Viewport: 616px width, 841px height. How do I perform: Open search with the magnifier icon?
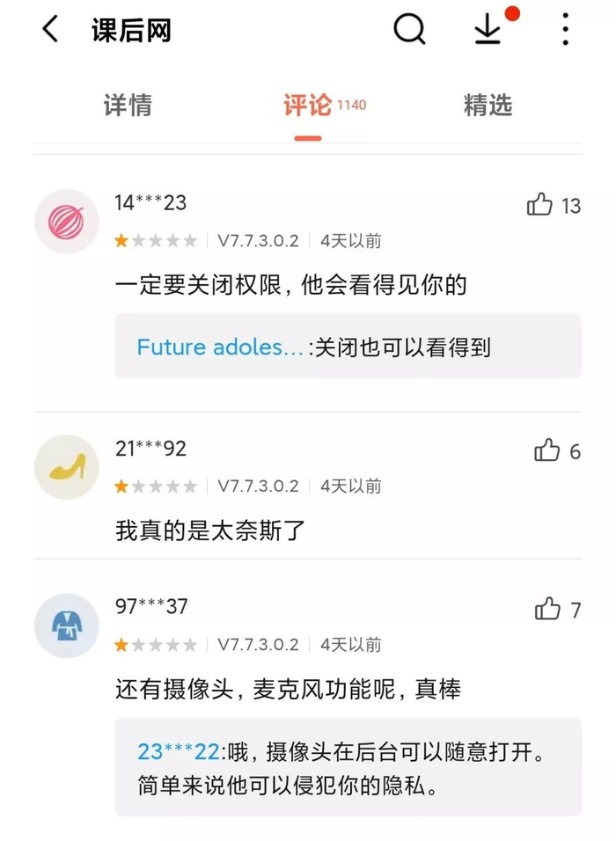(x=409, y=30)
